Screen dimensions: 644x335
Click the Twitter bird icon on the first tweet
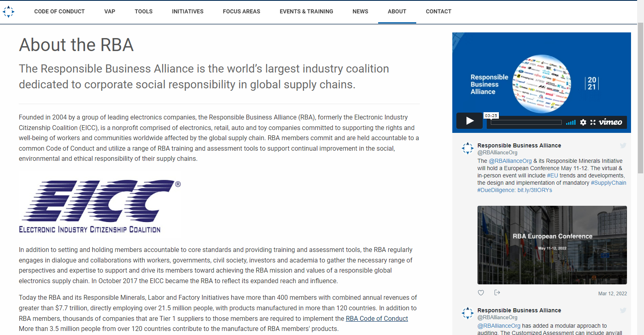623,145
